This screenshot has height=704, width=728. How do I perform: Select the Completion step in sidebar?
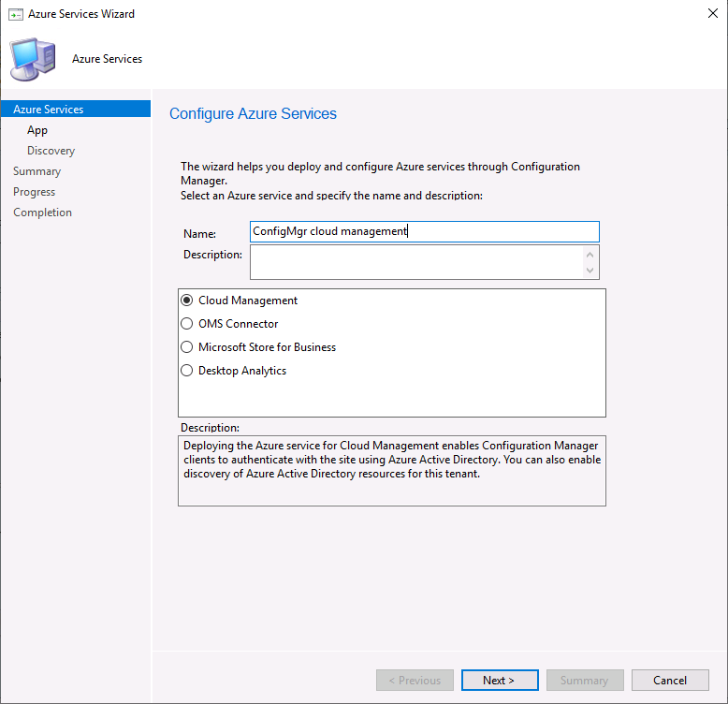point(42,213)
